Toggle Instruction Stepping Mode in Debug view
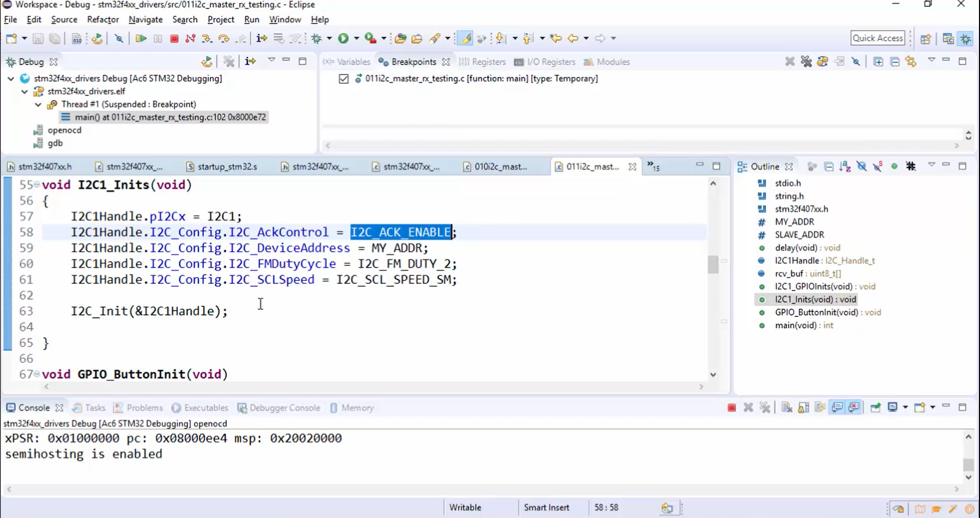Viewport: 980px width, 518px height. tap(250, 61)
